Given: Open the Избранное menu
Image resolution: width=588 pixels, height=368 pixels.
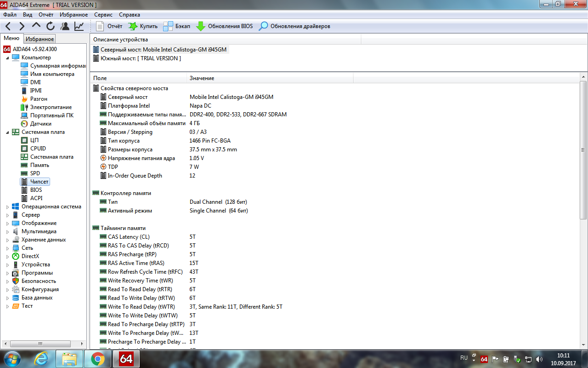Looking at the screenshot, I should 73,15.
